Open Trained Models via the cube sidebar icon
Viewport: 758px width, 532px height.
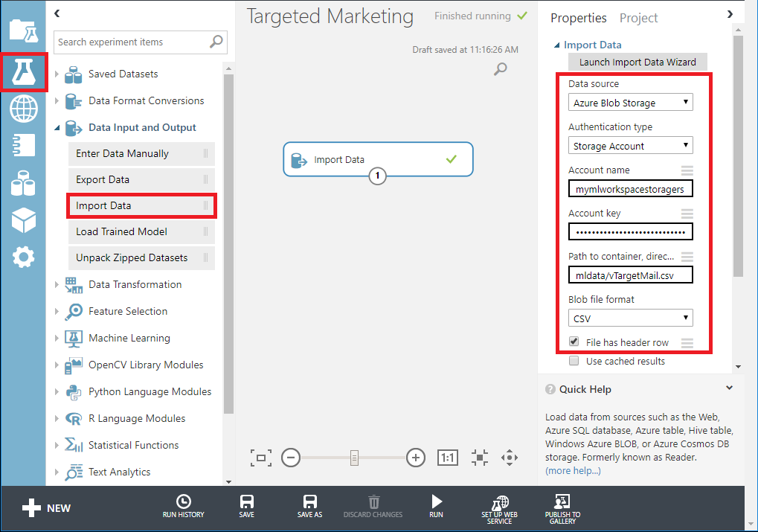click(24, 220)
